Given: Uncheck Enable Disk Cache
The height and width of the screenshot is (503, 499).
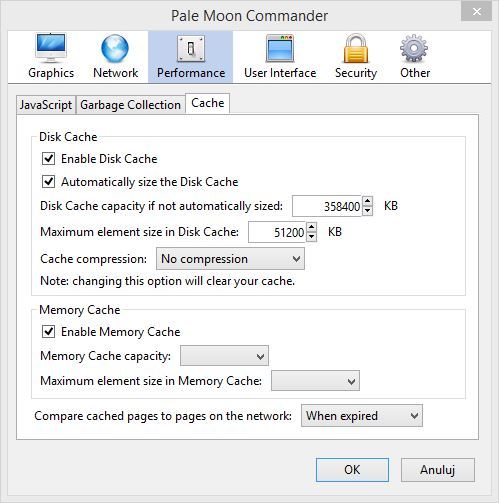Looking at the screenshot, I should 48,159.
